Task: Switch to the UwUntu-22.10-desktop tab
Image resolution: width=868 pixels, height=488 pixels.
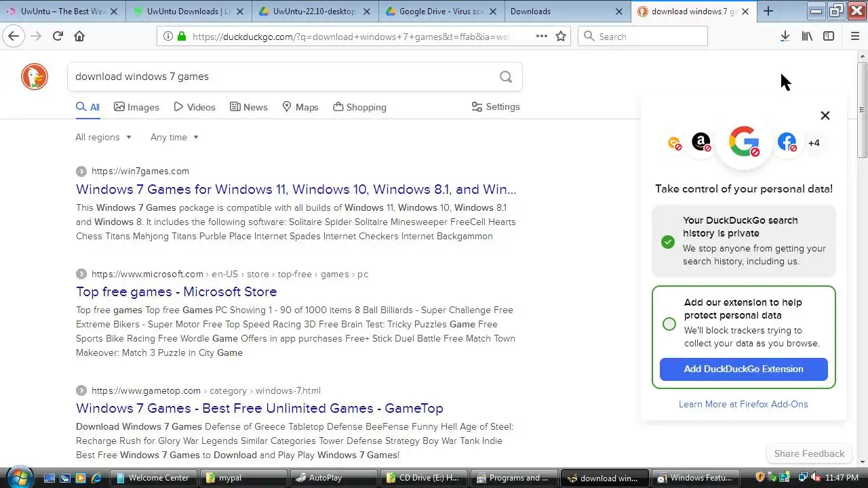Action: pos(315,11)
